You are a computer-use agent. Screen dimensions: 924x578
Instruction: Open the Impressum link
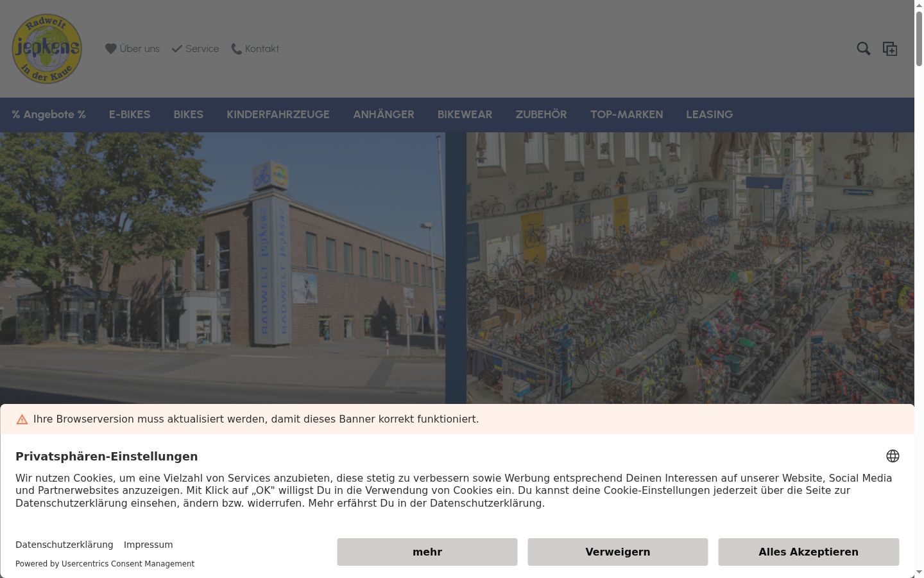pos(148,545)
